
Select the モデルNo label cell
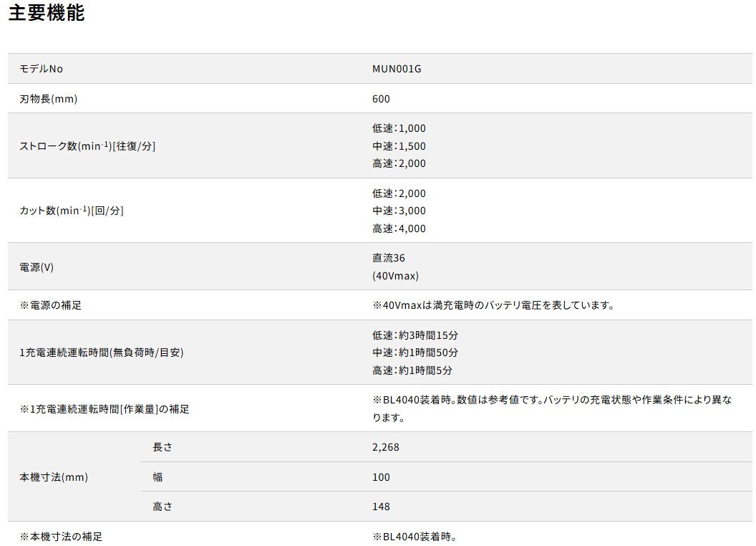tap(41, 69)
